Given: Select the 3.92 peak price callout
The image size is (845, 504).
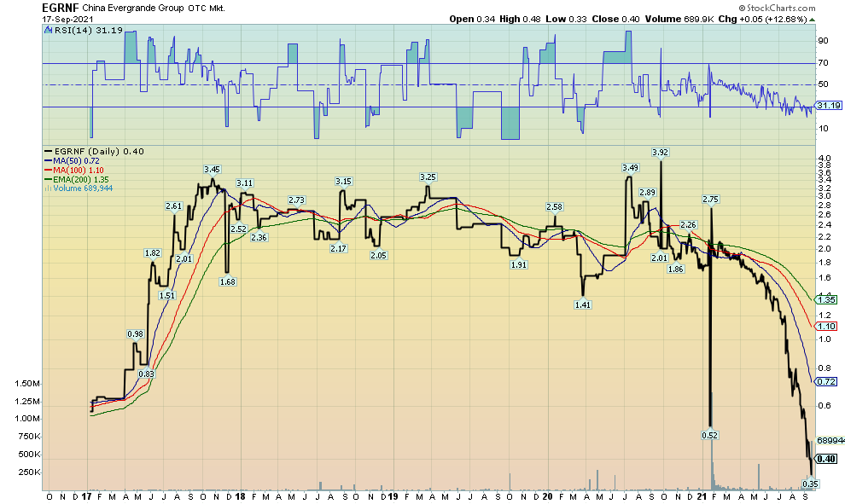Looking at the screenshot, I should pos(660,152).
